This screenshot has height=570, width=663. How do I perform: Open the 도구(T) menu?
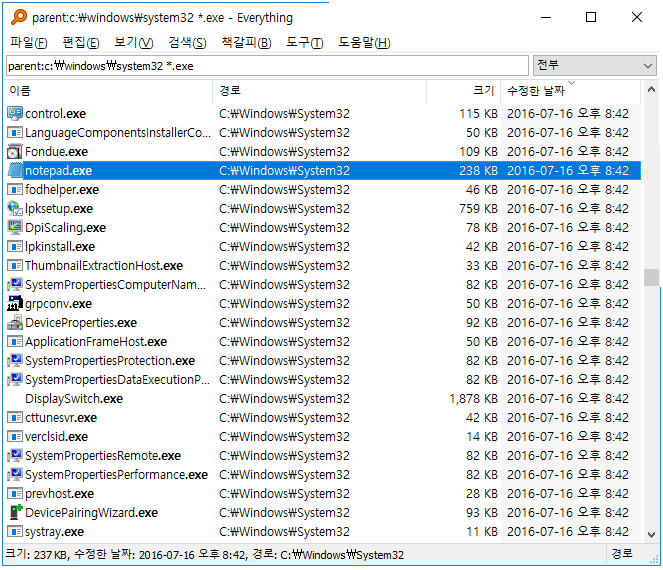point(304,42)
